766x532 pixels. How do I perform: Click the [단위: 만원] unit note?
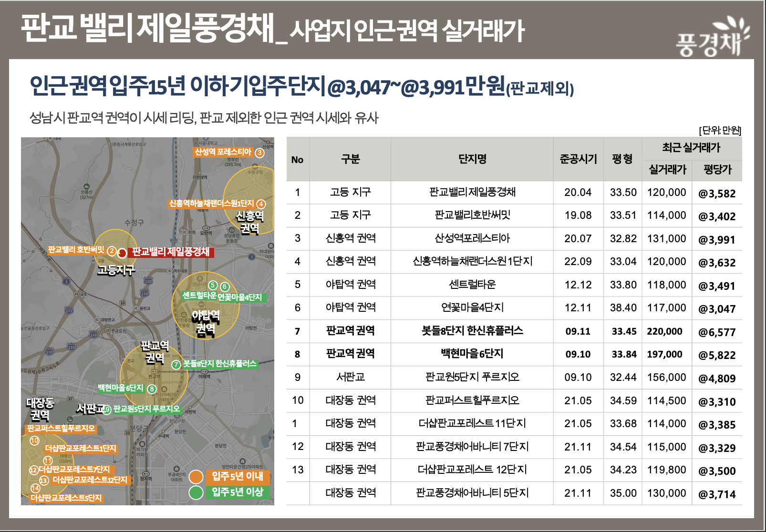(x=720, y=130)
